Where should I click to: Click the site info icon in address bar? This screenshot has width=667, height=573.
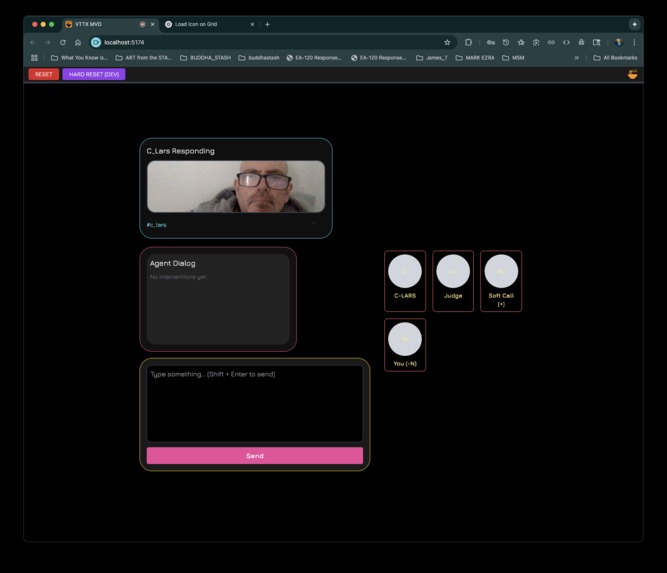(96, 42)
